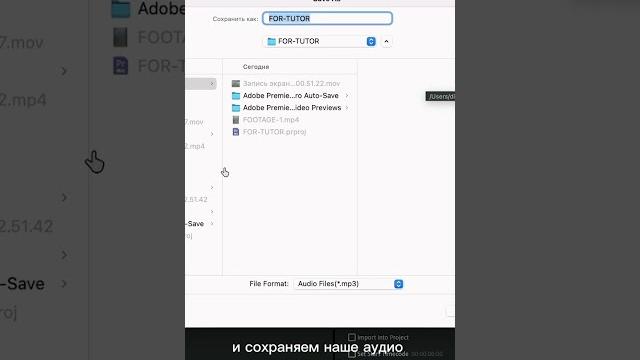Click the 'Сегодня' section header
640x360 pixels.
point(256,67)
